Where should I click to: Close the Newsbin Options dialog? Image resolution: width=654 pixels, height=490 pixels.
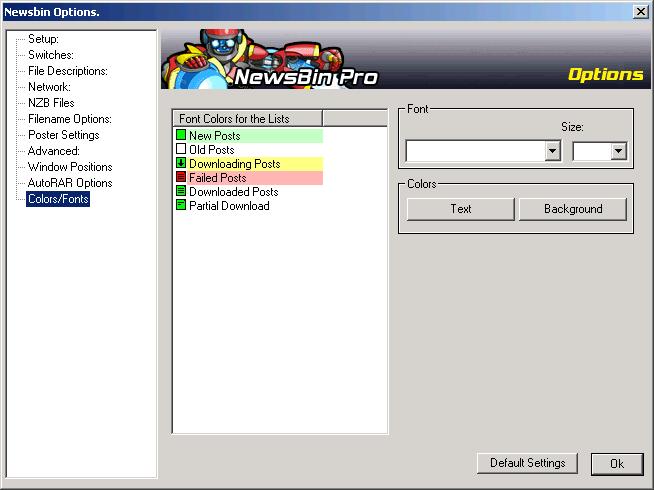(640, 11)
